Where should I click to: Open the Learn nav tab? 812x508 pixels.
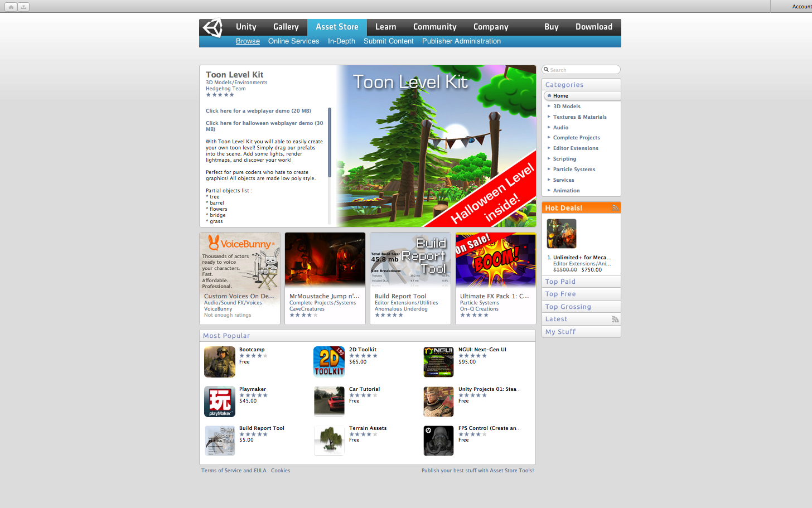point(385,27)
